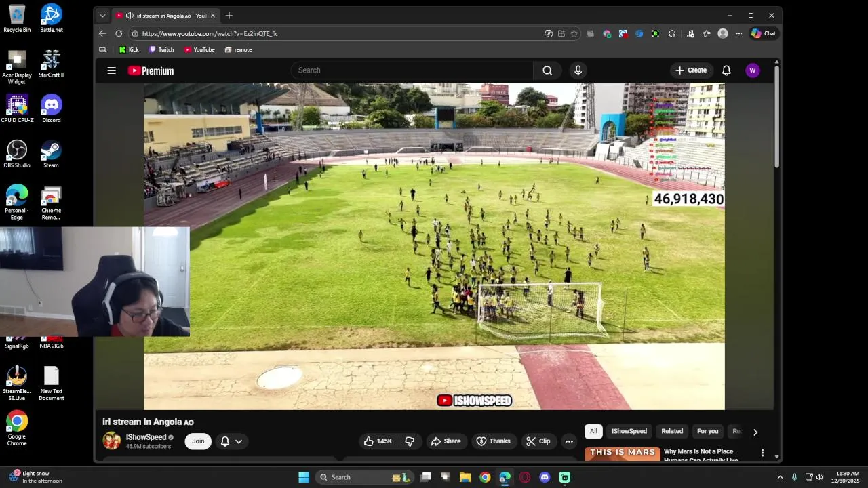This screenshot has width=868, height=488.
Task: Open the Light snow weather widget
Action: click(x=35, y=477)
